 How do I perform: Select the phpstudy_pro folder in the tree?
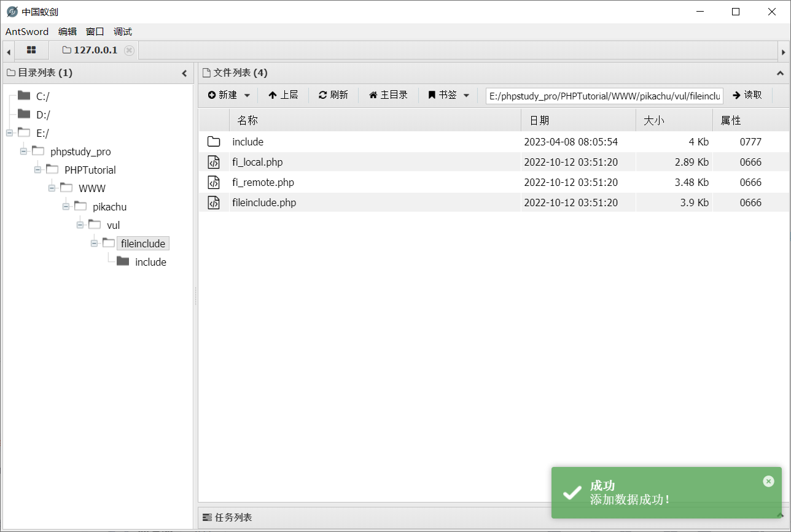[x=80, y=152]
